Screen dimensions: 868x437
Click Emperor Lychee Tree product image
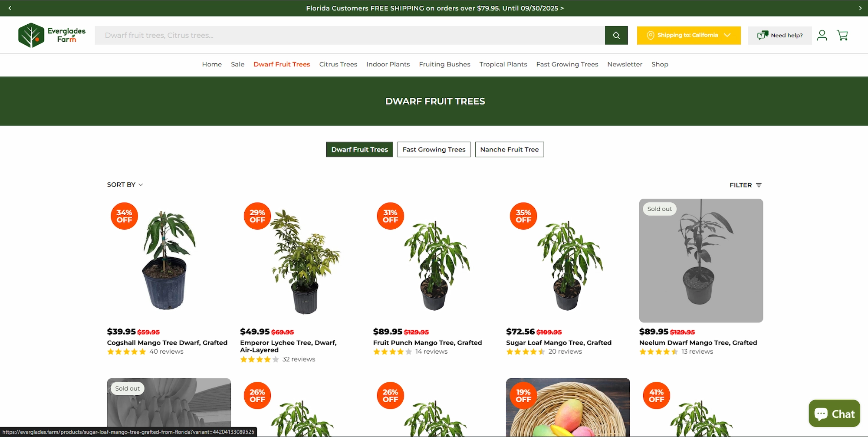(x=302, y=260)
